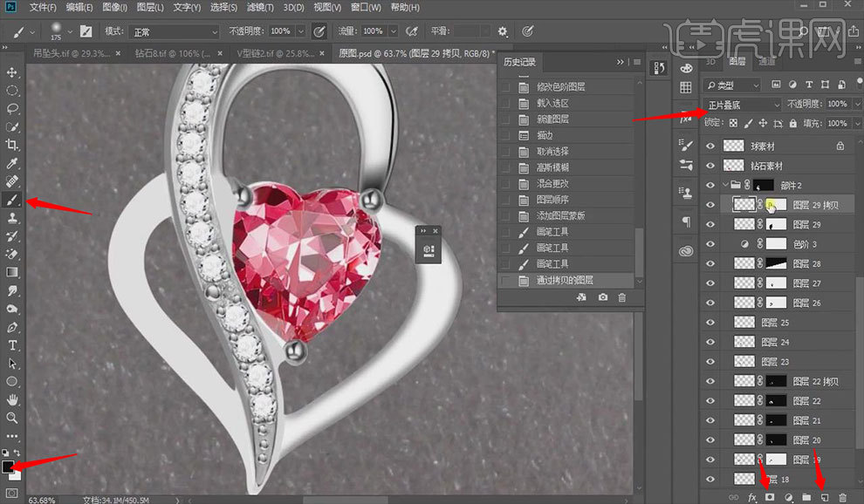Image resolution: width=864 pixels, height=504 pixels.
Task: Click the foreground color swatch
Action: (9, 467)
